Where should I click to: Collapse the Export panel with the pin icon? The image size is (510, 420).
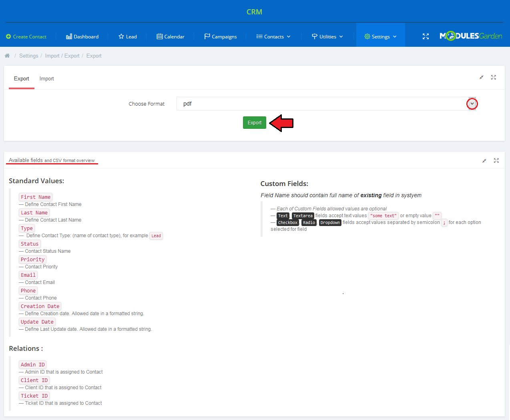coord(482,77)
